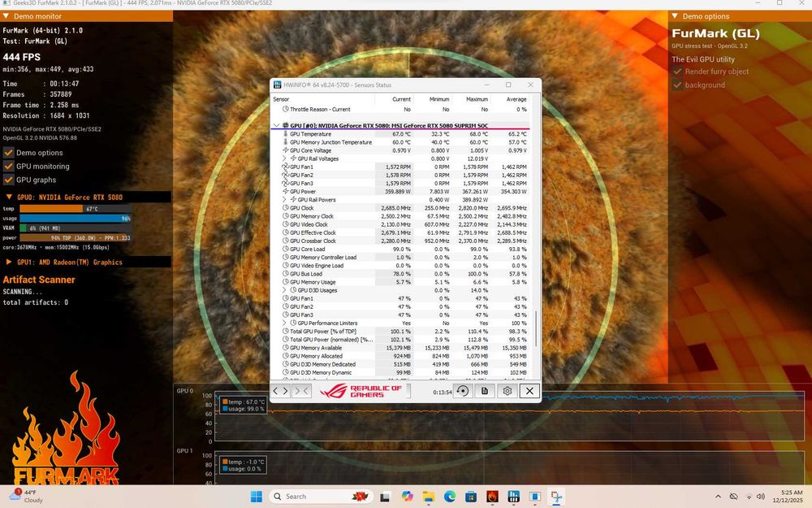Click the GPU0 VRAM 941 MB bar
812x508 pixels.
pos(76,228)
